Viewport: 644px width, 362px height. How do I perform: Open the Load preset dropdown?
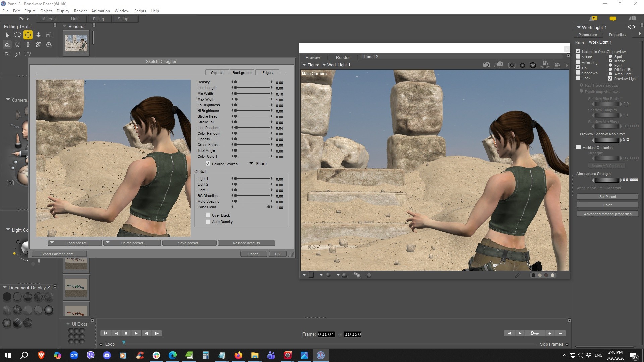(x=75, y=243)
